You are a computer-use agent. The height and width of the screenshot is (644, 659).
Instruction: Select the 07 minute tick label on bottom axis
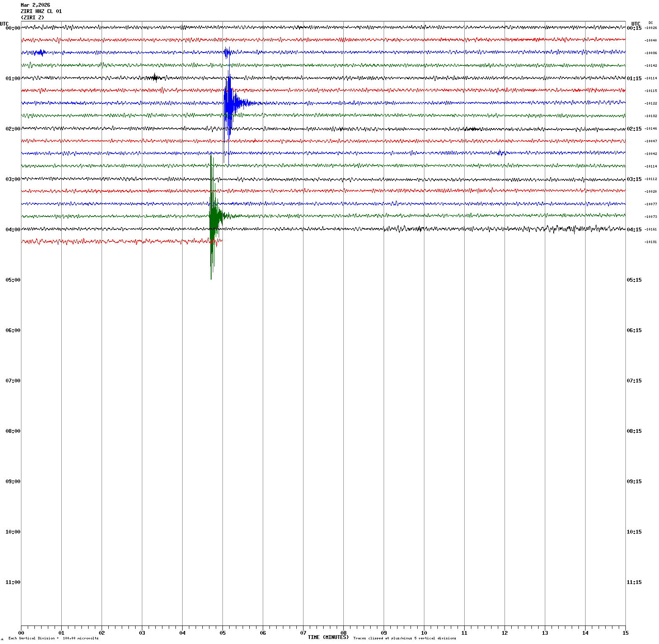click(x=303, y=633)
